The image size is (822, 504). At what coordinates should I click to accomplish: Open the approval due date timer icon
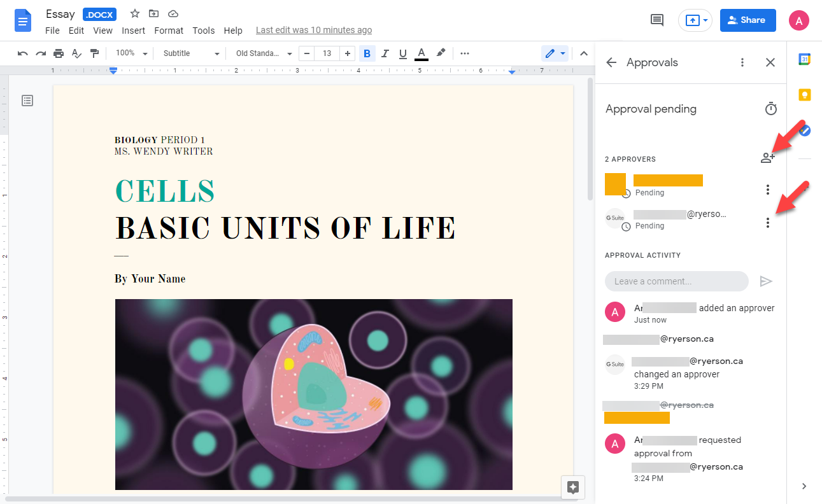[770, 109]
